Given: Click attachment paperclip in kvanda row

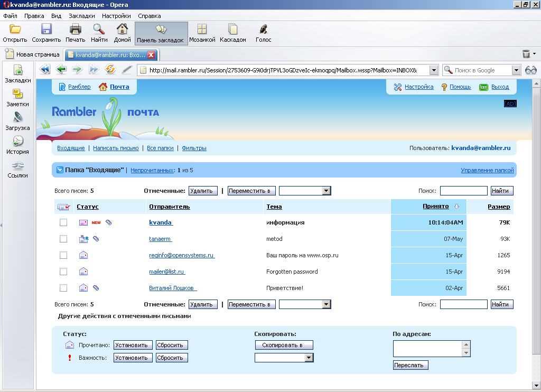Looking at the screenshot, I should (109, 222).
